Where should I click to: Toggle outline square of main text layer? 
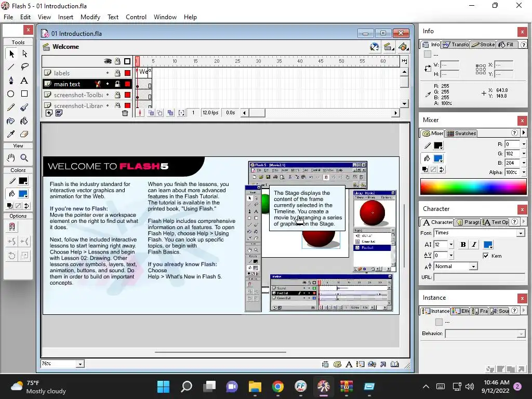coord(128,84)
